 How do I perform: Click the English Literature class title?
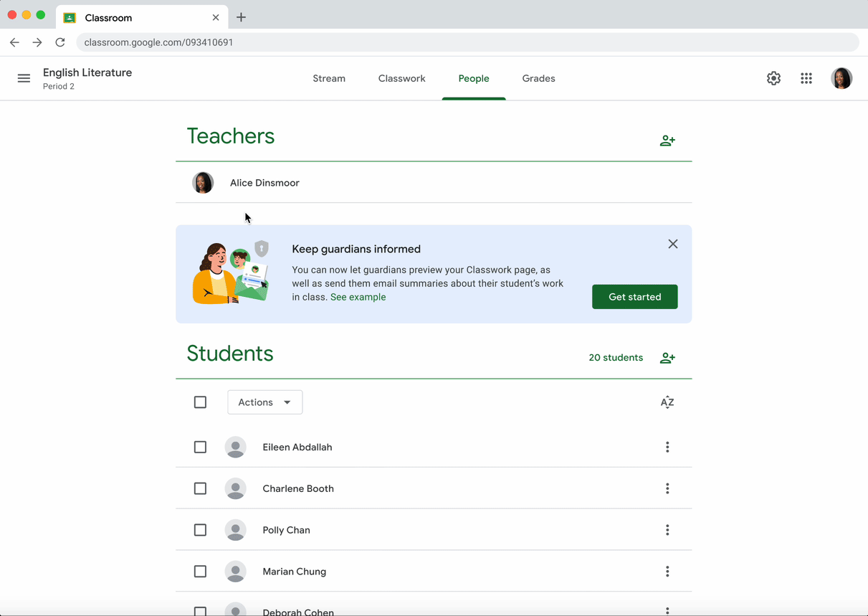(x=87, y=72)
